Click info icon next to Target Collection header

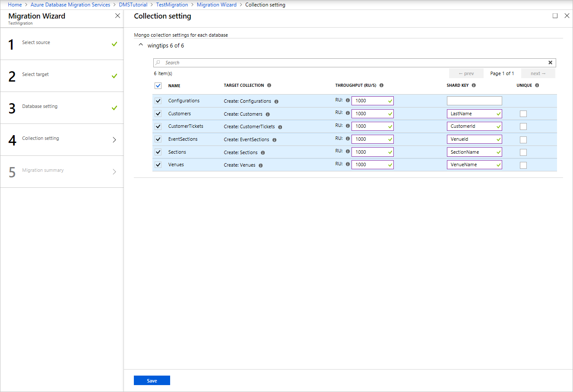(269, 85)
